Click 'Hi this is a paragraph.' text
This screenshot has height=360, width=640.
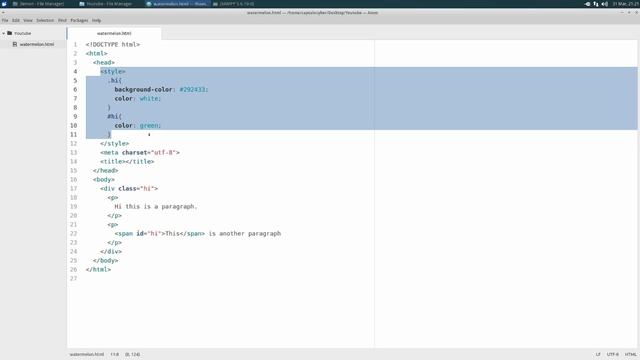coord(156,207)
